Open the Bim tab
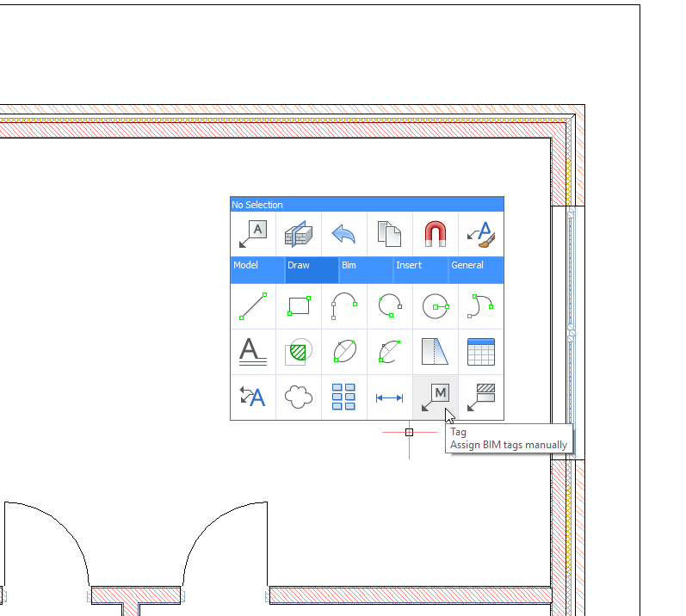Screen dimensions: 686x616 366,269
